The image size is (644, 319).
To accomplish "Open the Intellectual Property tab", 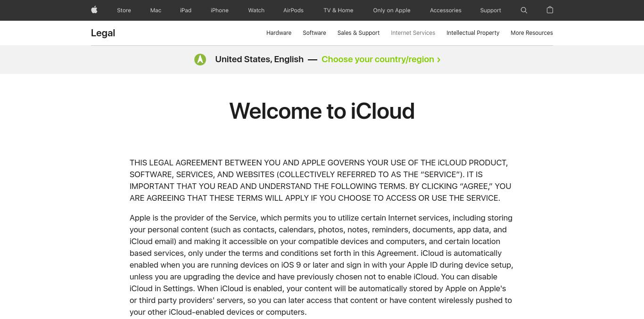I will 473,33.
